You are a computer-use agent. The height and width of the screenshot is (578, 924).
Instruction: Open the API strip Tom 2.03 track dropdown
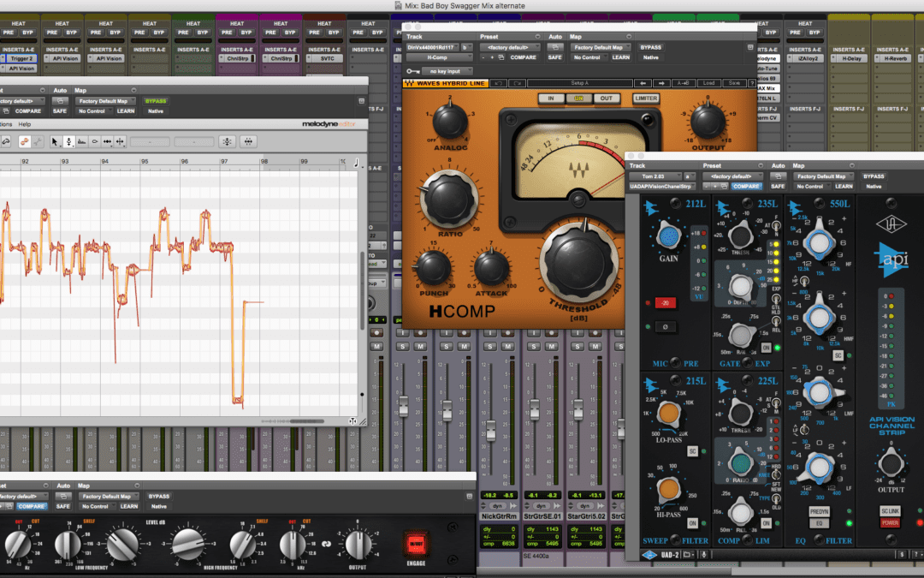tap(654, 176)
